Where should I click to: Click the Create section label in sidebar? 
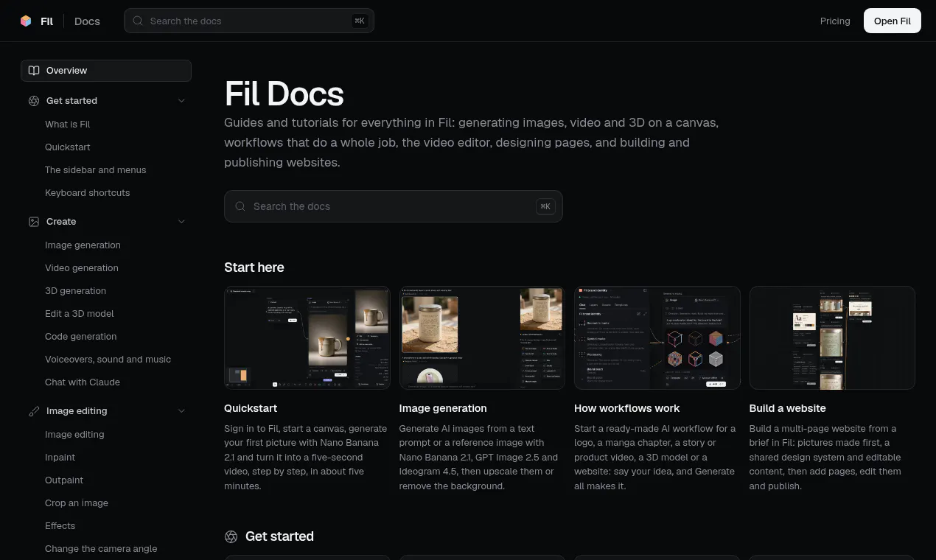(x=61, y=222)
